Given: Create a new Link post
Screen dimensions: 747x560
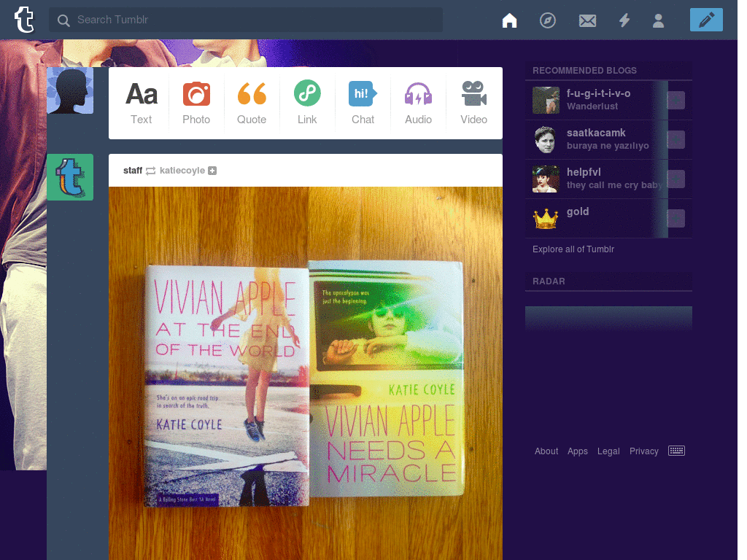Looking at the screenshot, I should (307, 103).
